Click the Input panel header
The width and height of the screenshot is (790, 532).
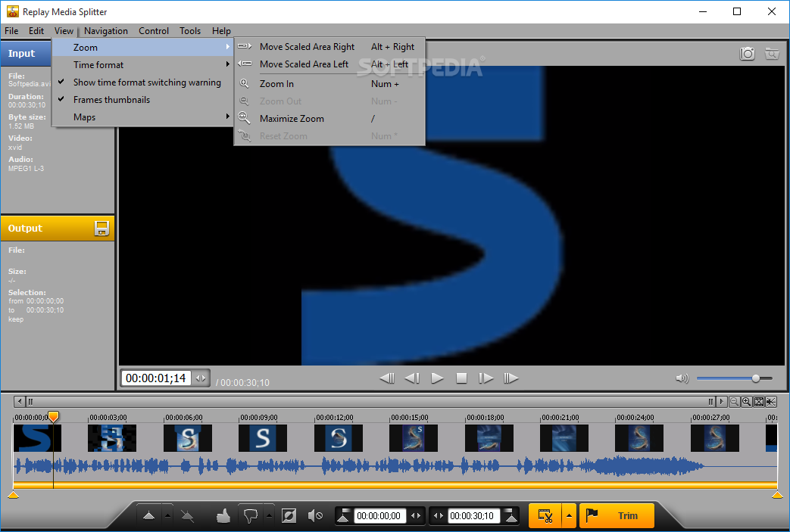coord(27,53)
